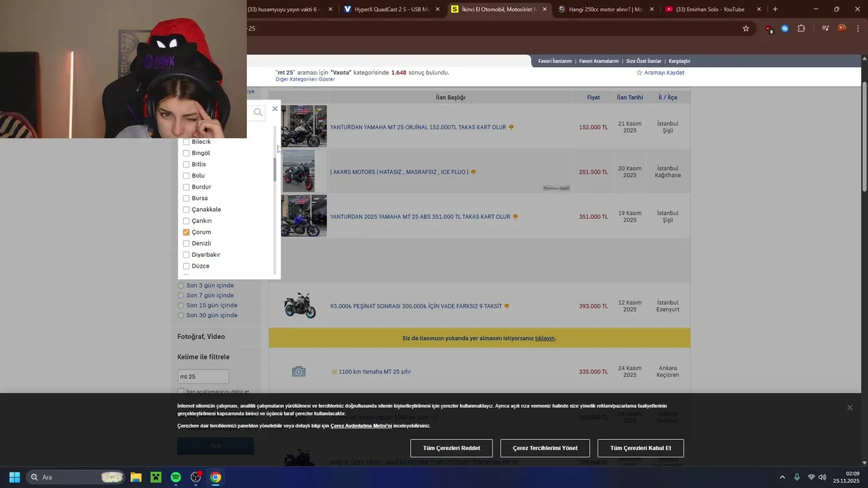The width and height of the screenshot is (868, 488).
Task: Check the Bursa city checkbox
Action: pyautogui.click(x=186, y=199)
